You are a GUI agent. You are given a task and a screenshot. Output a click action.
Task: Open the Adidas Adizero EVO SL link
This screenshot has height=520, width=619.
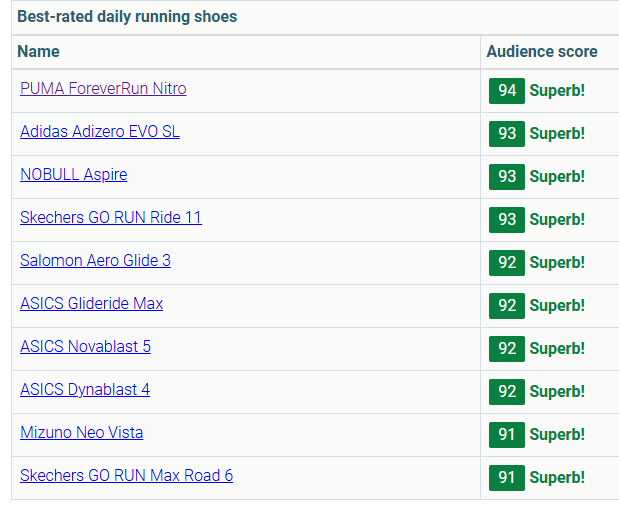click(x=100, y=131)
